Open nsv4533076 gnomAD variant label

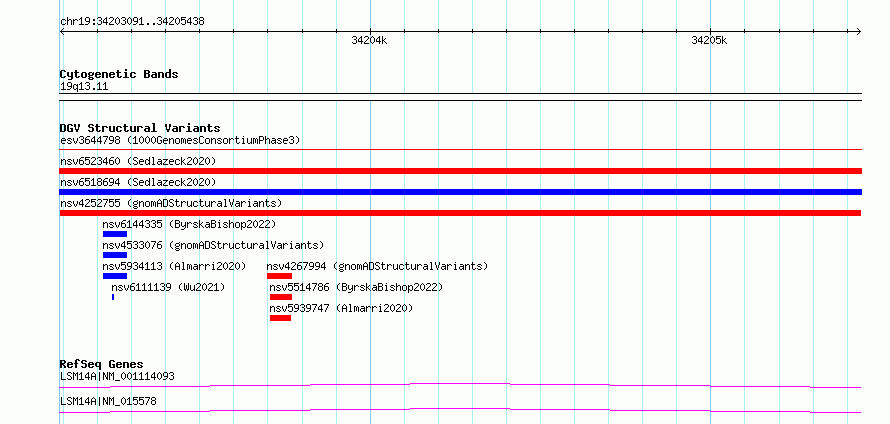(x=213, y=245)
